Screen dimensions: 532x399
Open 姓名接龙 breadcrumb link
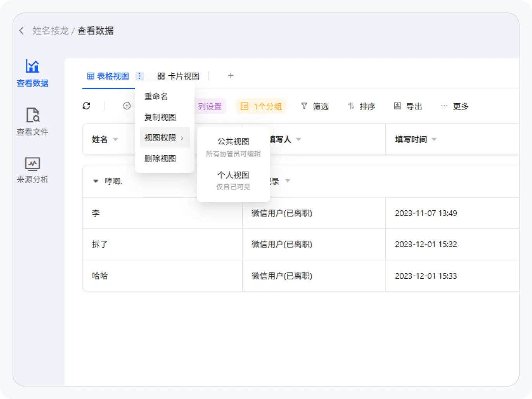[50, 31]
